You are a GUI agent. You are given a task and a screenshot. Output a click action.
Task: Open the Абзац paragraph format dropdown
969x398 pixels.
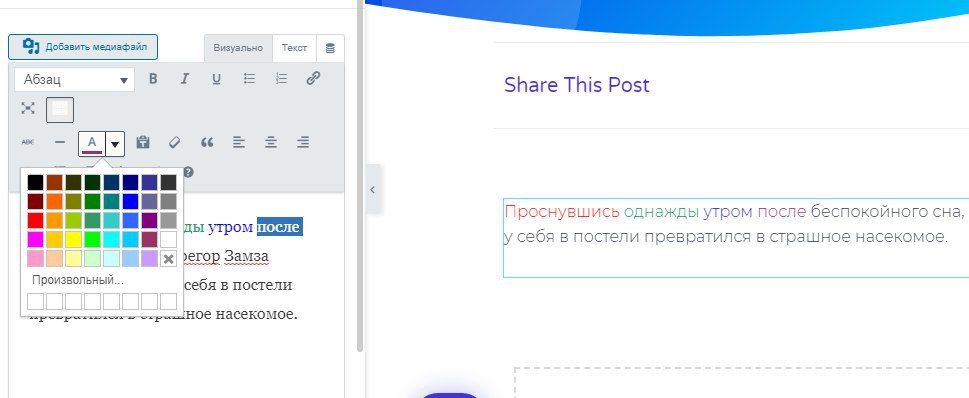[75, 80]
